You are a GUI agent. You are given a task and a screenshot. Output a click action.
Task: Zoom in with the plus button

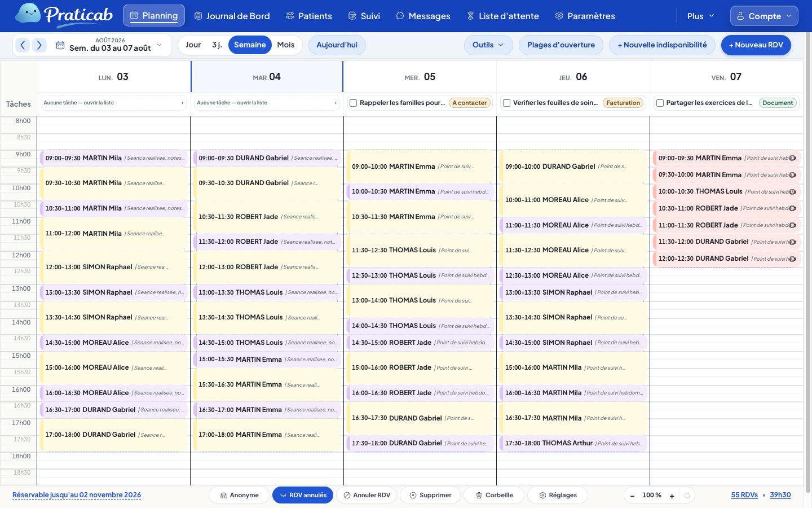pyautogui.click(x=672, y=496)
